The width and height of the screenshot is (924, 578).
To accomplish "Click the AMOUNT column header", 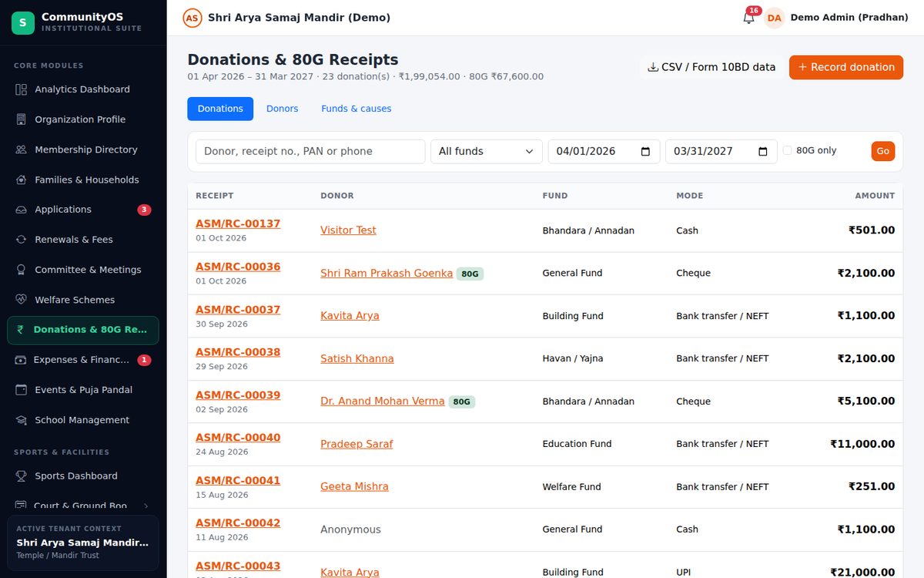I will coord(875,196).
